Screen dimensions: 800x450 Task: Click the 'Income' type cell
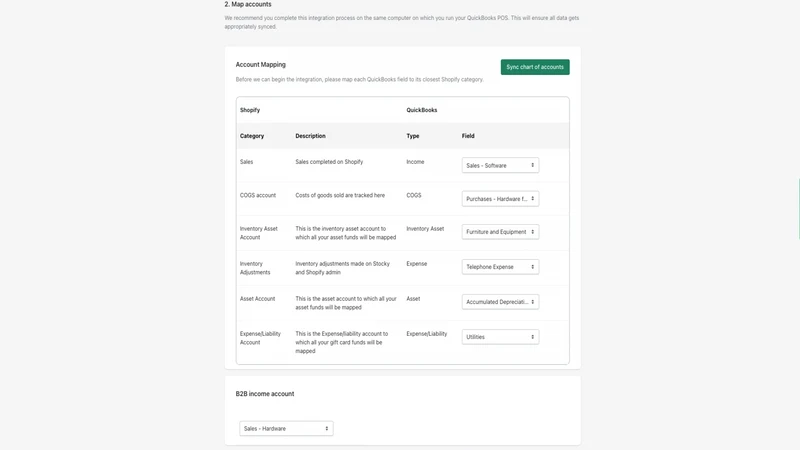tap(415, 162)
